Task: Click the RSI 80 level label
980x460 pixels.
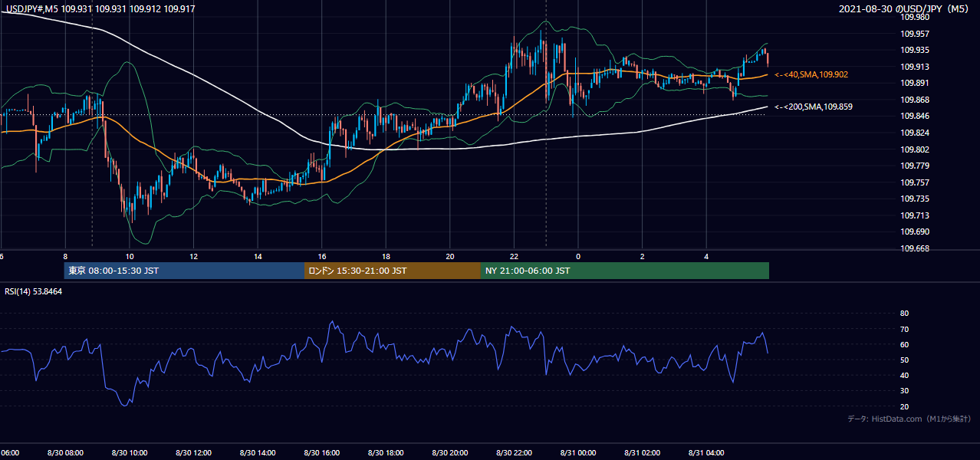Action: (904, 314)
